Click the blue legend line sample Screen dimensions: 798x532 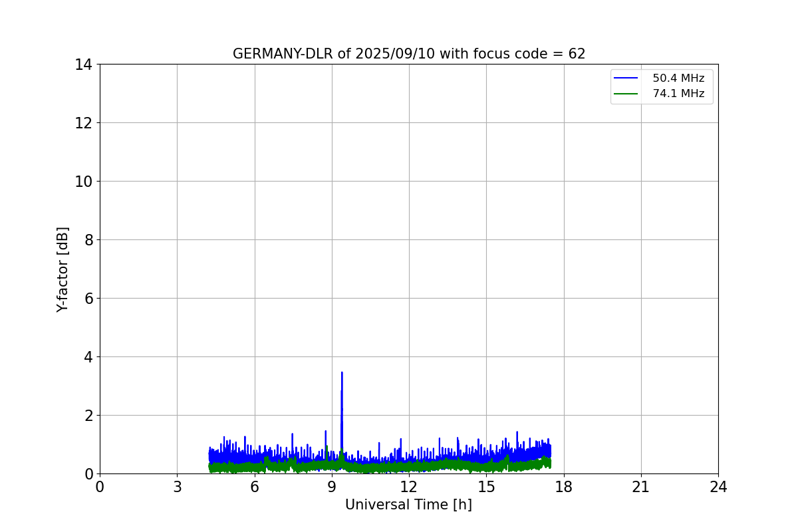point(626,78)
